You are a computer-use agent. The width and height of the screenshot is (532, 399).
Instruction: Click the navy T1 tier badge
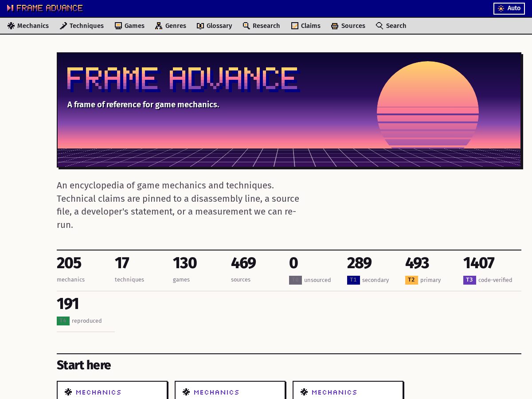tap(353, 280)
